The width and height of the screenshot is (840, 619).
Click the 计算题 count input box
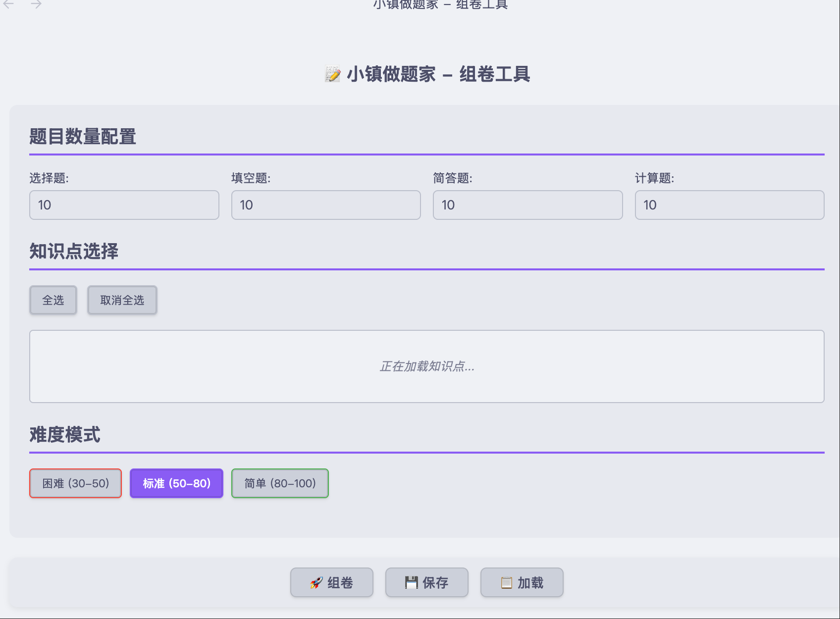[729, 205]
